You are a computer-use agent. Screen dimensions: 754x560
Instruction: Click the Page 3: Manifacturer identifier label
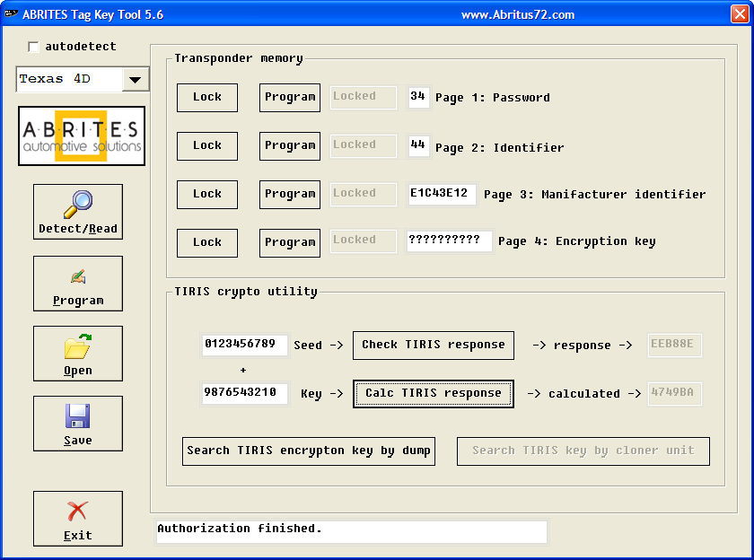click(x=595, y=194)
